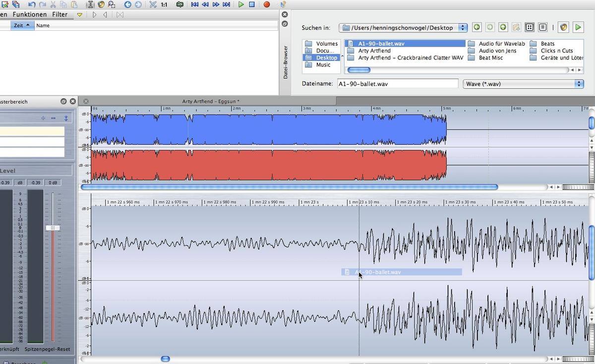This screenshot has height=364, width=595.
Task: Go up one folder level
Action: 503,28
